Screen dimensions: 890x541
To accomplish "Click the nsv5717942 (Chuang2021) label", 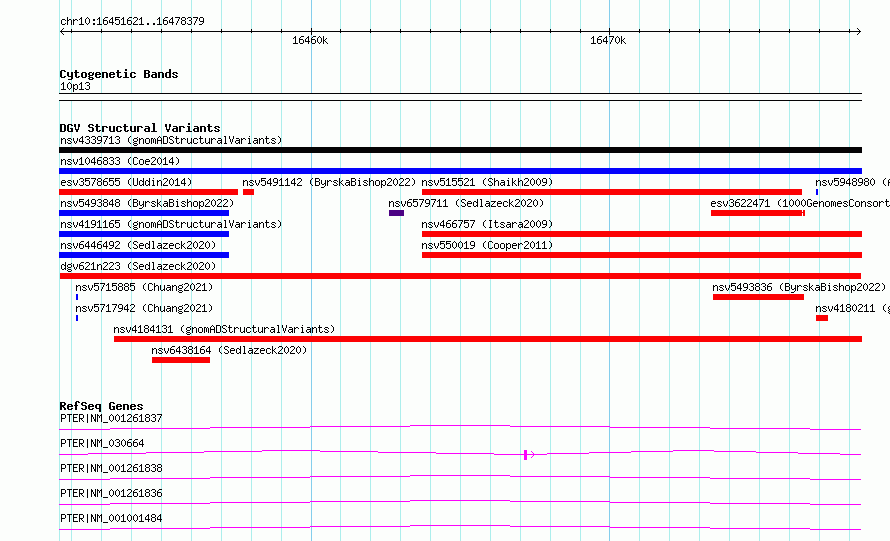I will 144,308.
